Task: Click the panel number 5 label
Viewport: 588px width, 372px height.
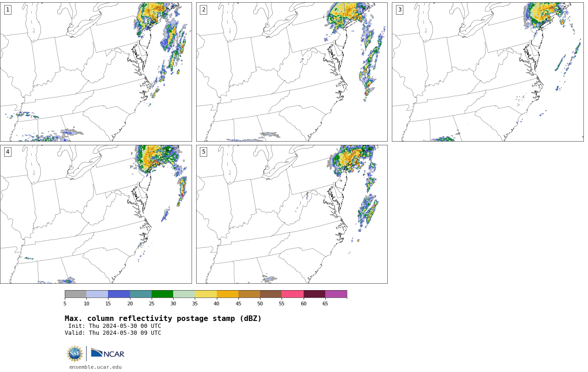Action: [x=204, y=152]
